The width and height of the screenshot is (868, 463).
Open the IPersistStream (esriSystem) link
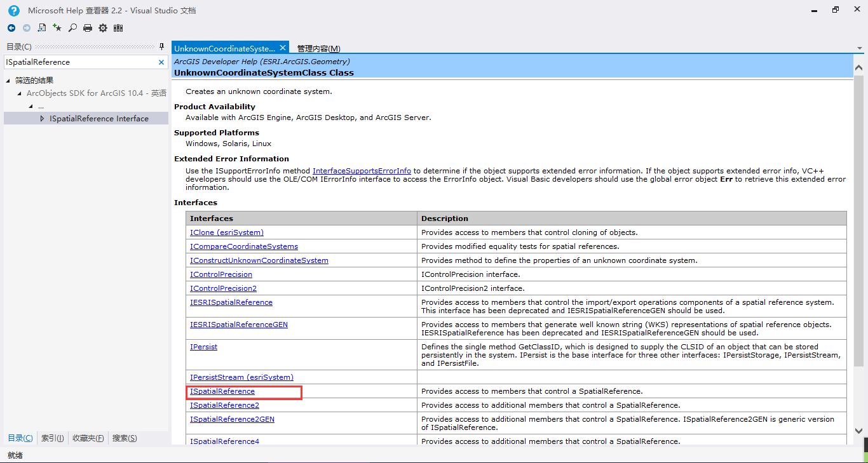click(x=241, y=377)
